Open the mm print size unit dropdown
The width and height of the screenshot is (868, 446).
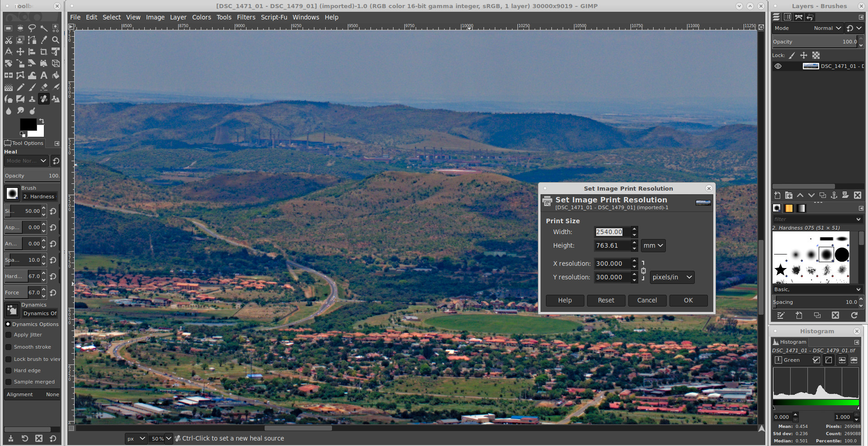[653, 245]
